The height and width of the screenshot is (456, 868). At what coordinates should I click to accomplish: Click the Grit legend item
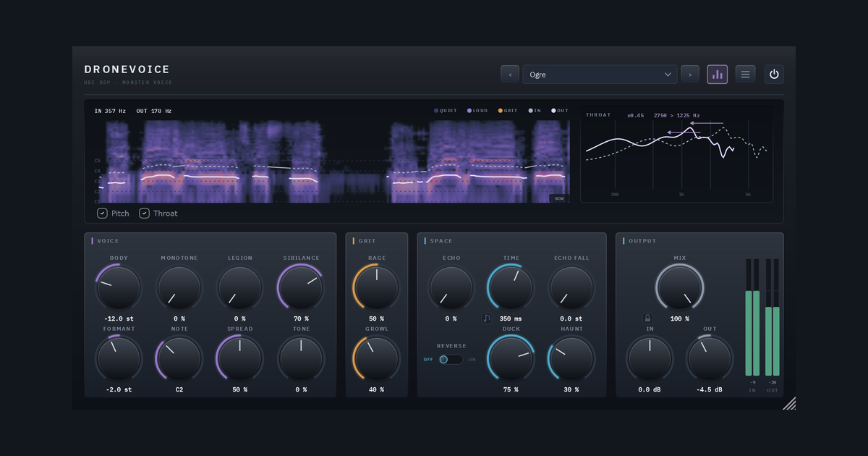[x=509, y=111]
